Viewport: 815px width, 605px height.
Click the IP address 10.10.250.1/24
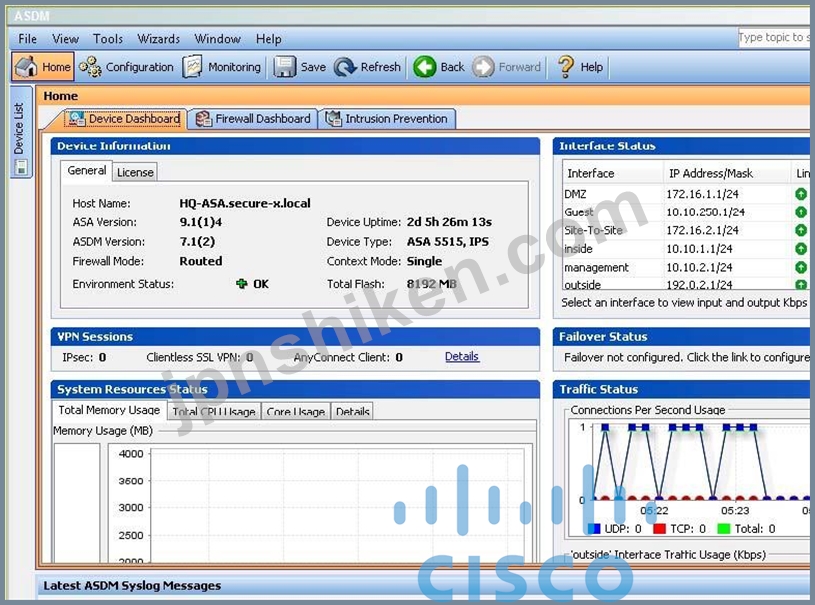click(x=705, y=212)
